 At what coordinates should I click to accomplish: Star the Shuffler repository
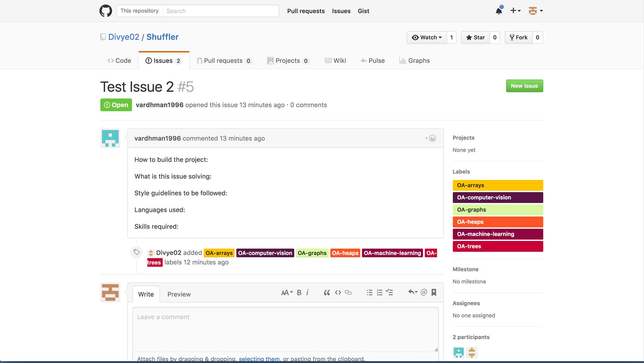pos(475,37)
